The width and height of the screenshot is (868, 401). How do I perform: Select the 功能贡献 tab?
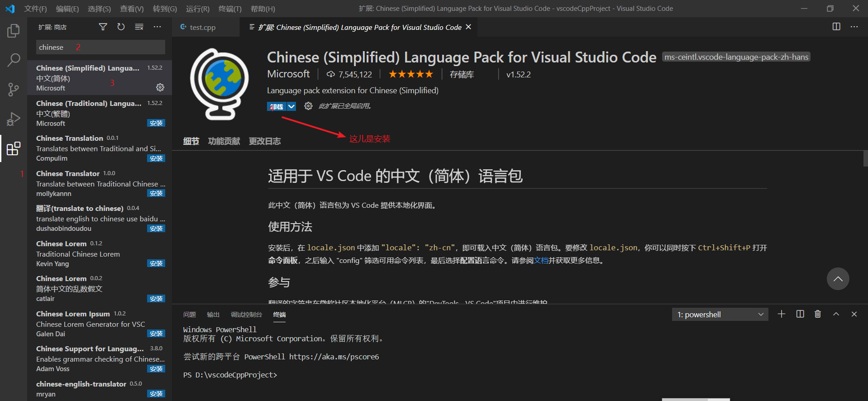click(x=224, y=141)
